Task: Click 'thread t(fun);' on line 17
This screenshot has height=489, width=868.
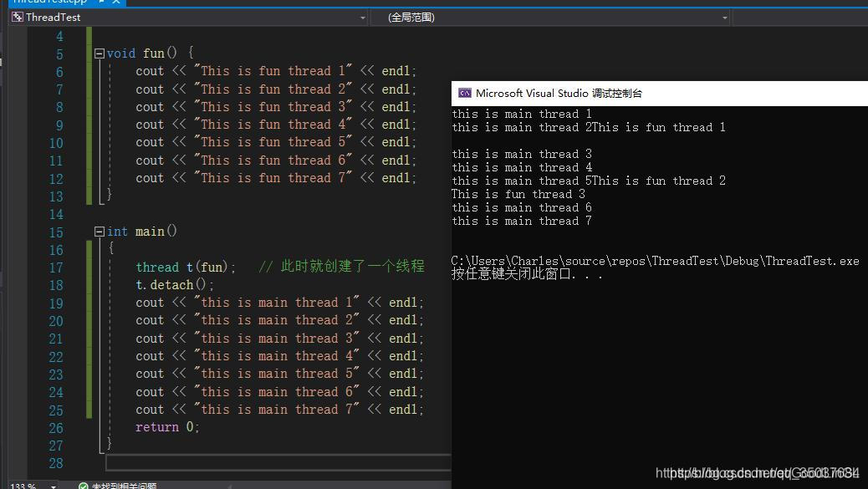Action: 186,267
